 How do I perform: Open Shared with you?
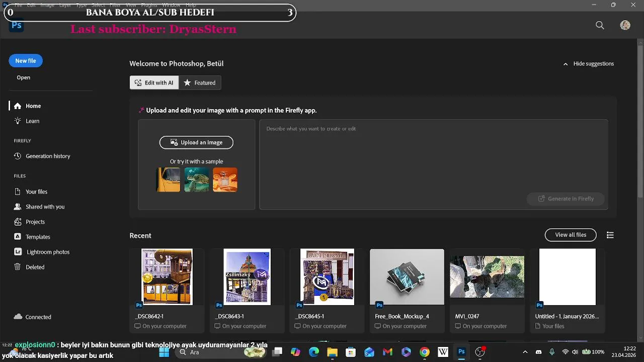tap(45, 207)
